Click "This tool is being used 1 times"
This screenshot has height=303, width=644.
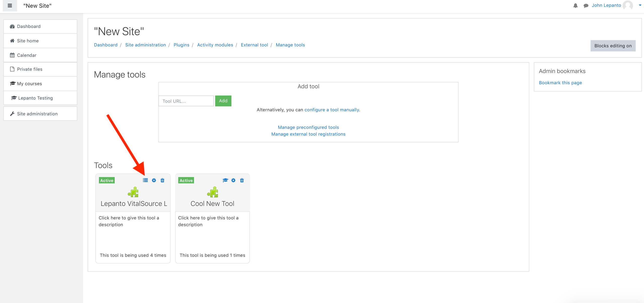(x=212, y=255)
